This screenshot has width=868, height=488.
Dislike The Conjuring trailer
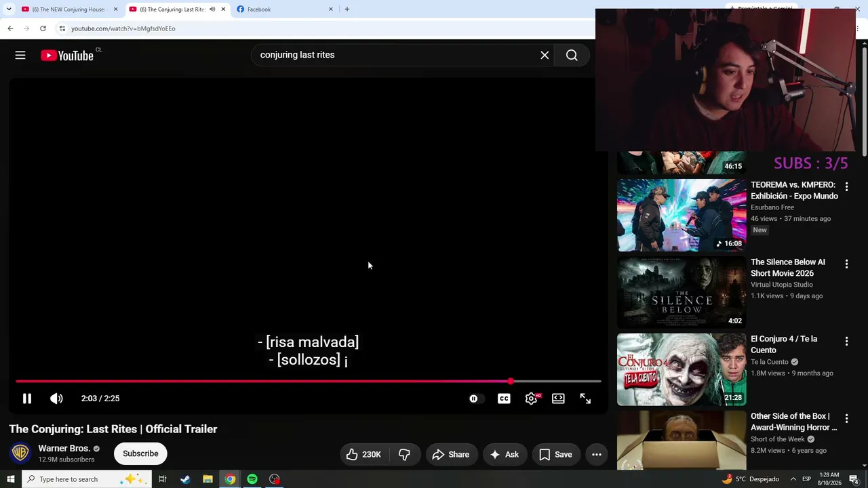[404, 454]
